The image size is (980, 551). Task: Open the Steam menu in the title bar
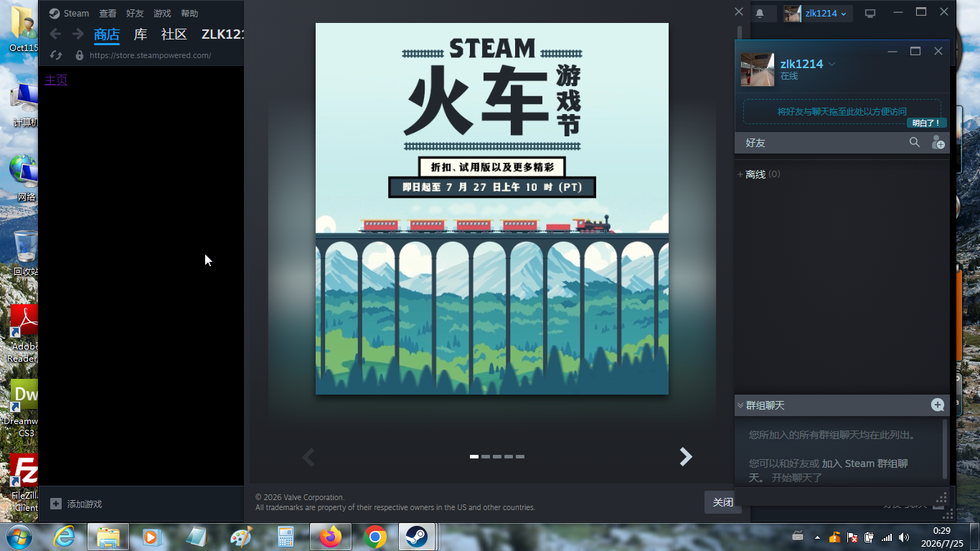(x=70, y=13)
